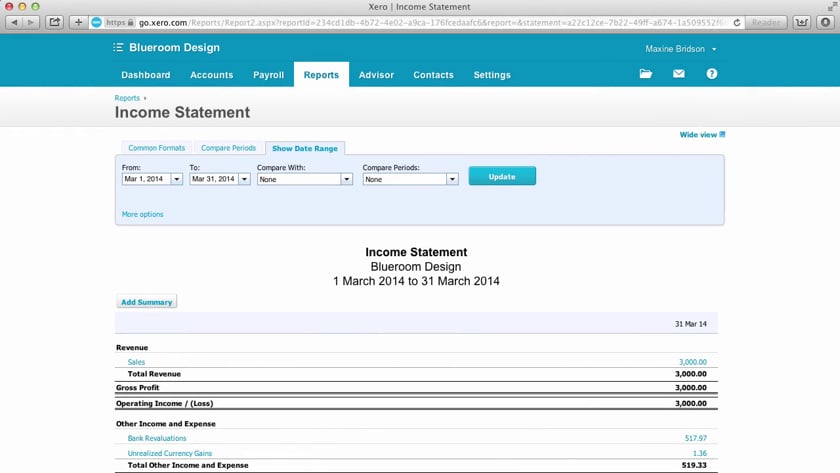
Task: Open the From date picker arrow
Action: click(x=176, y=179)
